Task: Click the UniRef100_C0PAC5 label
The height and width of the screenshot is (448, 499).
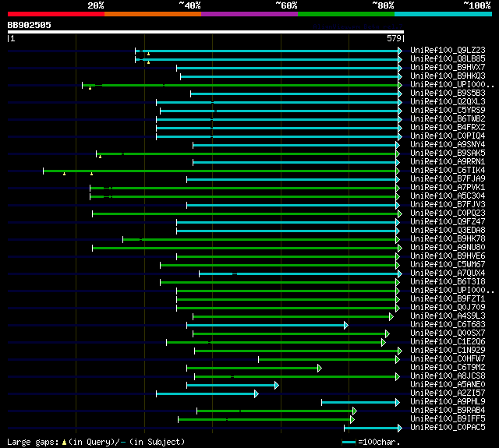Action: tap(448, 428)
